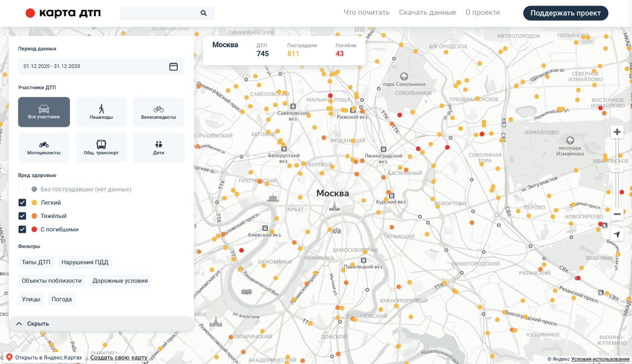Screen dimensions: 632x364
Task: Click the Москва city label on map
Action: (x=332, y=193)
